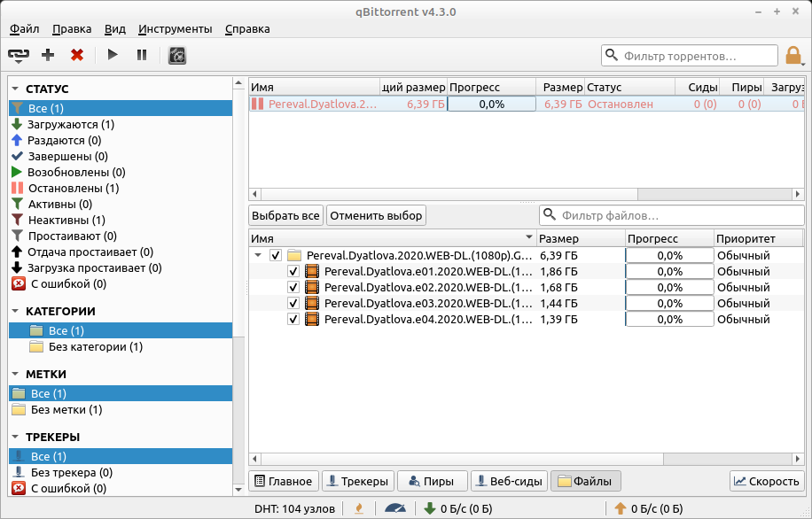
Task: Select the Неактивны (1) status filter
Action: coord(121,221)
